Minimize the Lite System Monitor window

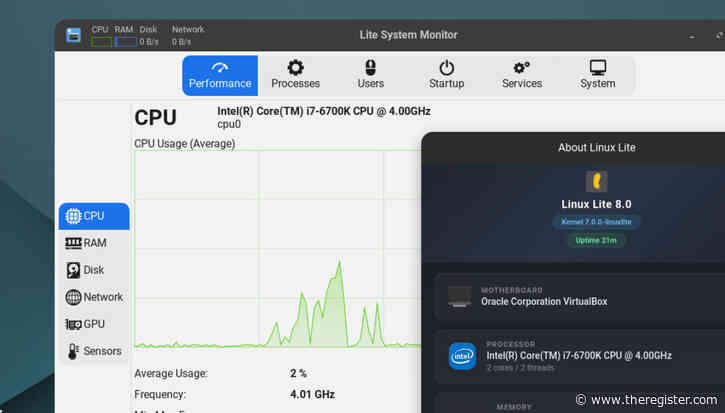click(x=692, y=36)
